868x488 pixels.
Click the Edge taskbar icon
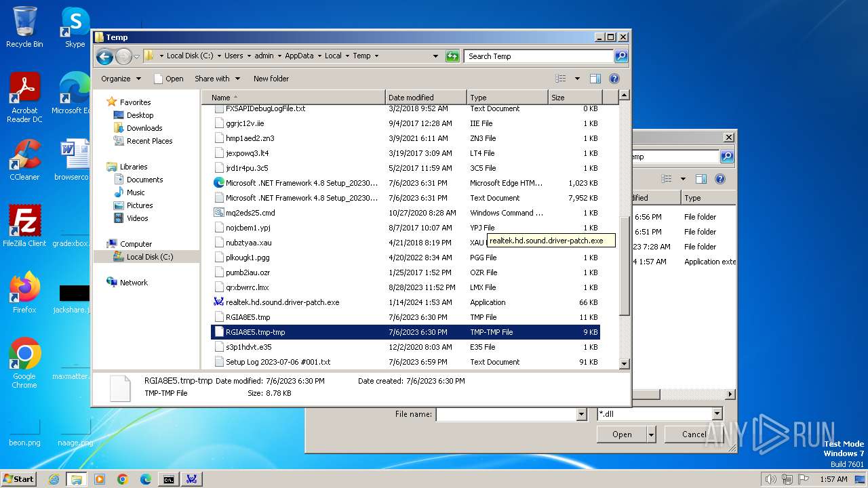pos(146,479)
